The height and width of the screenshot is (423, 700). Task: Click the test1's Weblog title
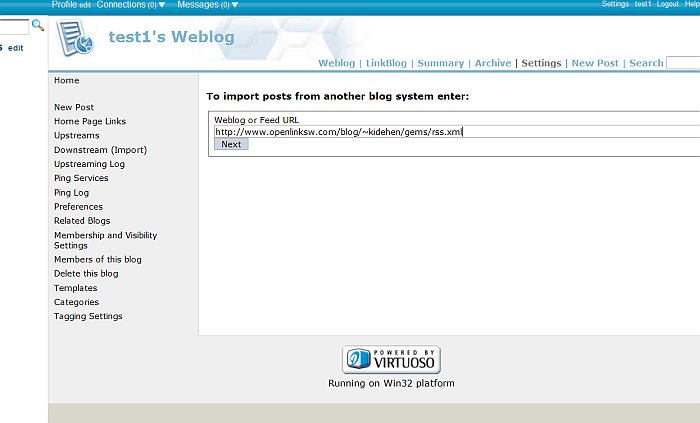(171, 38)
